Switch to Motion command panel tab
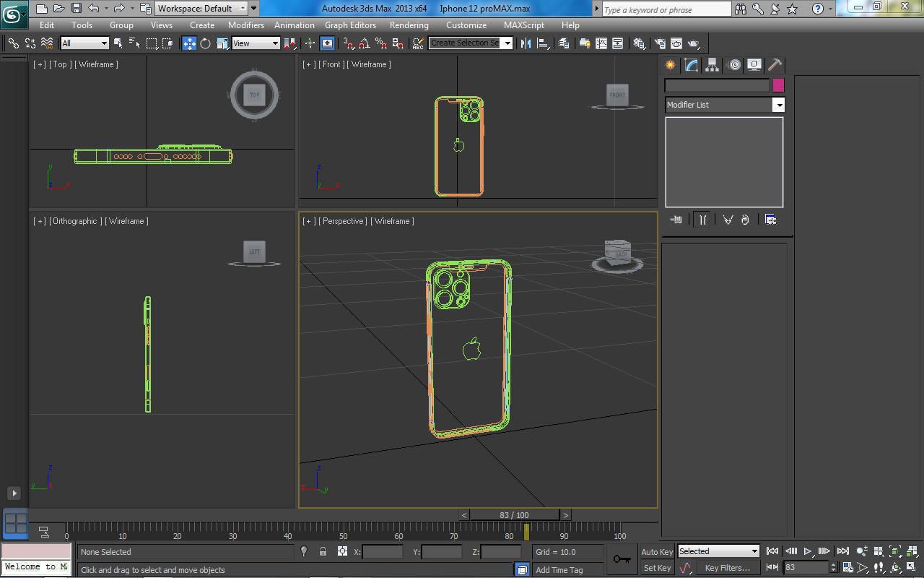Screen dimensions: 924x578 tap(734, 65)
